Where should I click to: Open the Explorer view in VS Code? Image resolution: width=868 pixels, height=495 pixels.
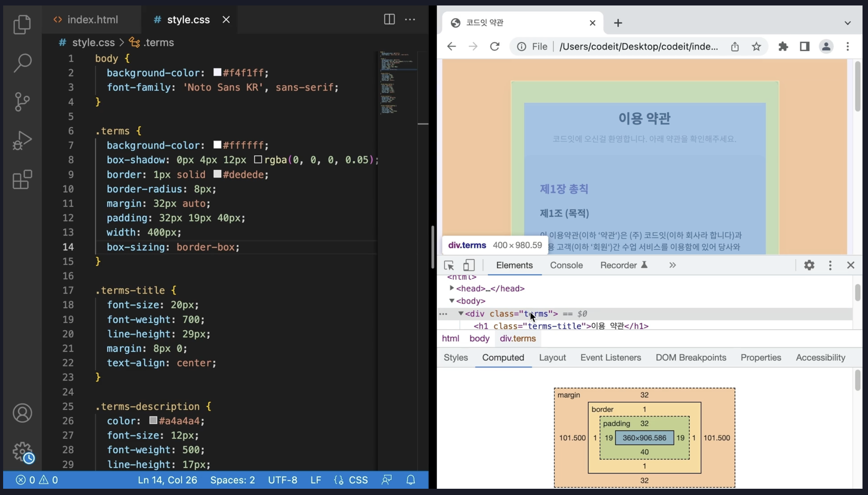[22, 24]
